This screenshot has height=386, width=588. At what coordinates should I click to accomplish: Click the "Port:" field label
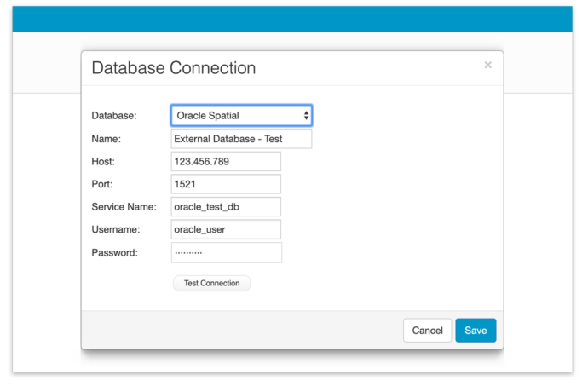pyautogui.click(x=104, y=184)
